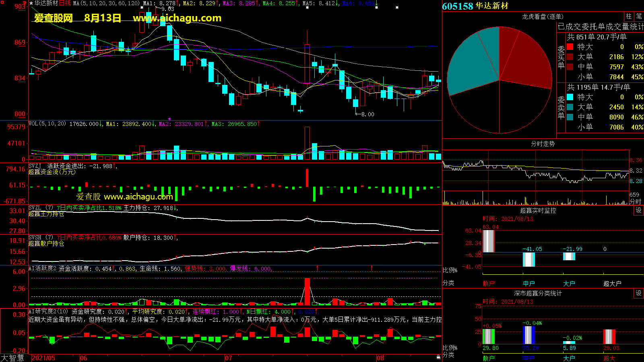Switch chart to 笔 per-trade view
The image size is (644, 362).
click(x=639, y=16)
